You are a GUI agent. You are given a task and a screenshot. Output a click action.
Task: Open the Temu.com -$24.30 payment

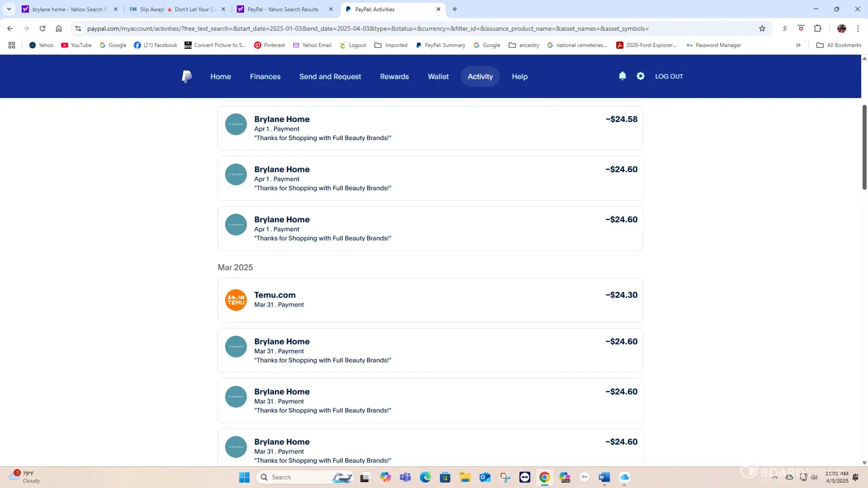(430, 300)
